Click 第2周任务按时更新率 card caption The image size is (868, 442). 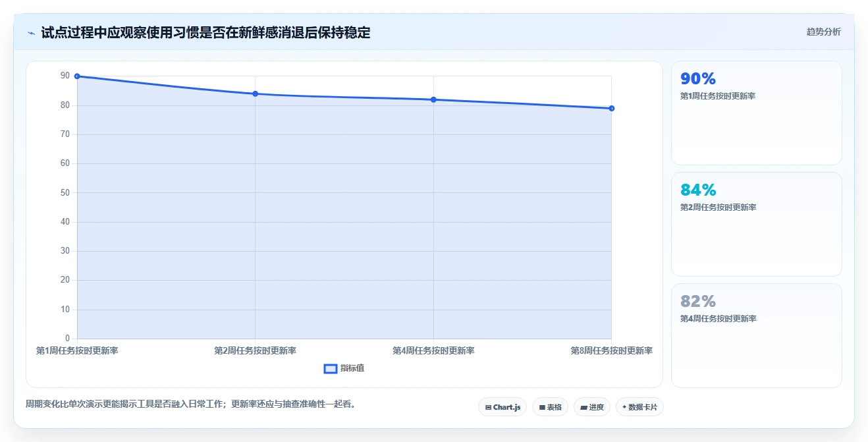pos(718,207)
